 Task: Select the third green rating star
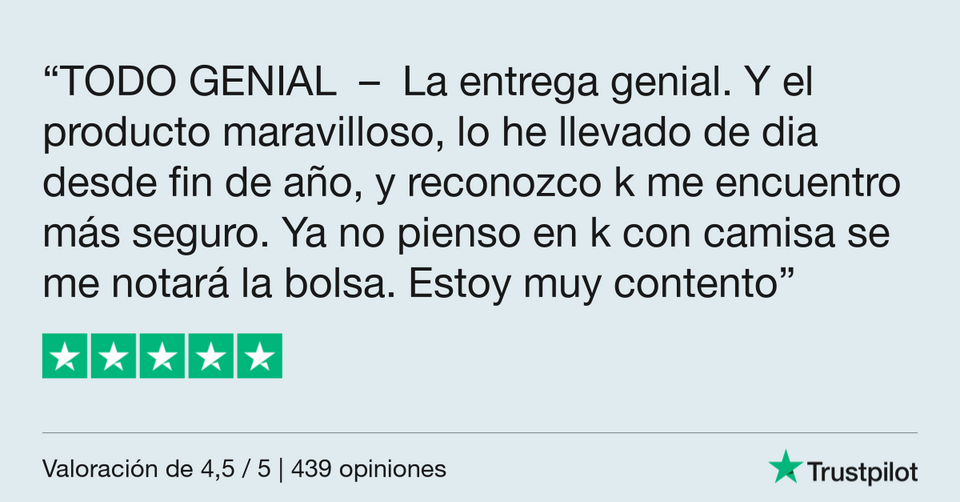162,356
